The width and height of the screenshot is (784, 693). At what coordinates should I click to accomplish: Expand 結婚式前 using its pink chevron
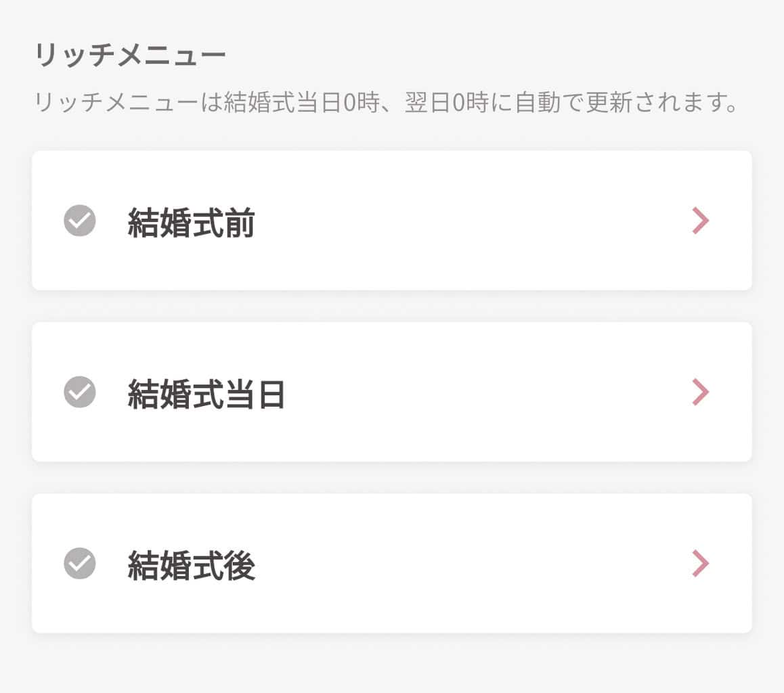(701, 221)
